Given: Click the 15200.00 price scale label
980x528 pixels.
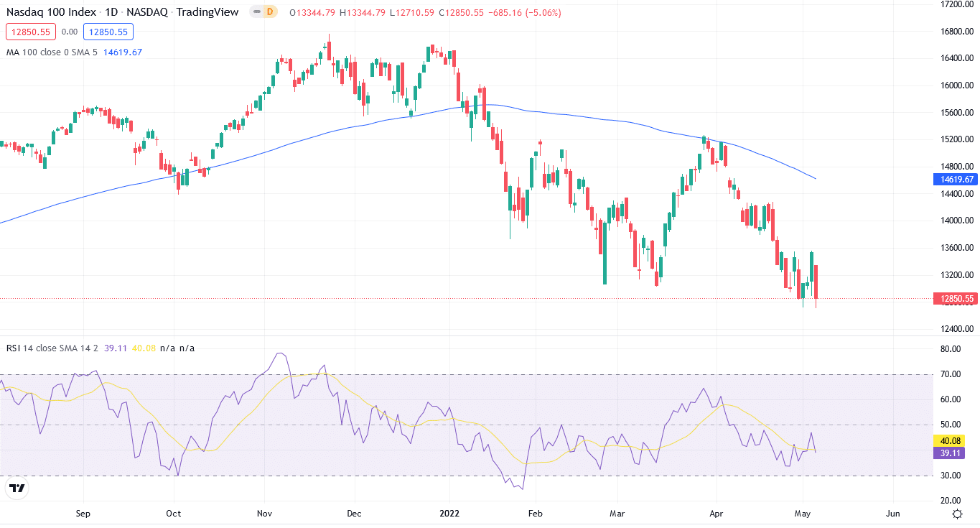Looking at the screenshot, I should pyautogui.click(x=956, y=139).
